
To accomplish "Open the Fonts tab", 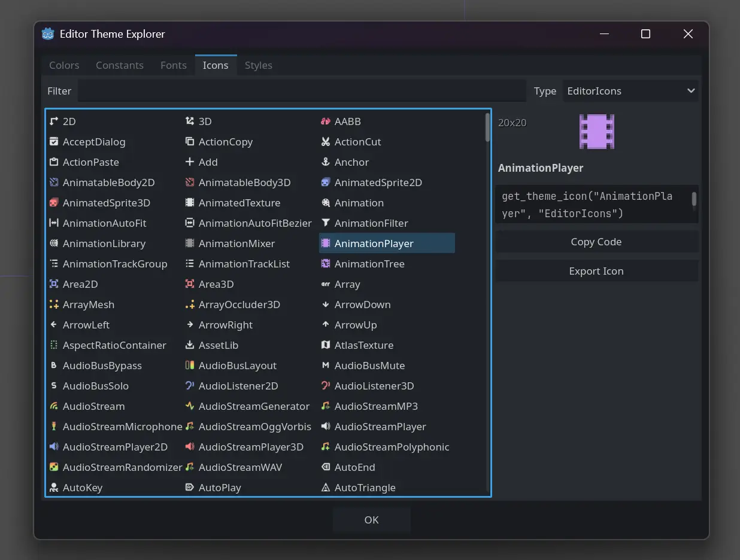I will click(173, 65).
